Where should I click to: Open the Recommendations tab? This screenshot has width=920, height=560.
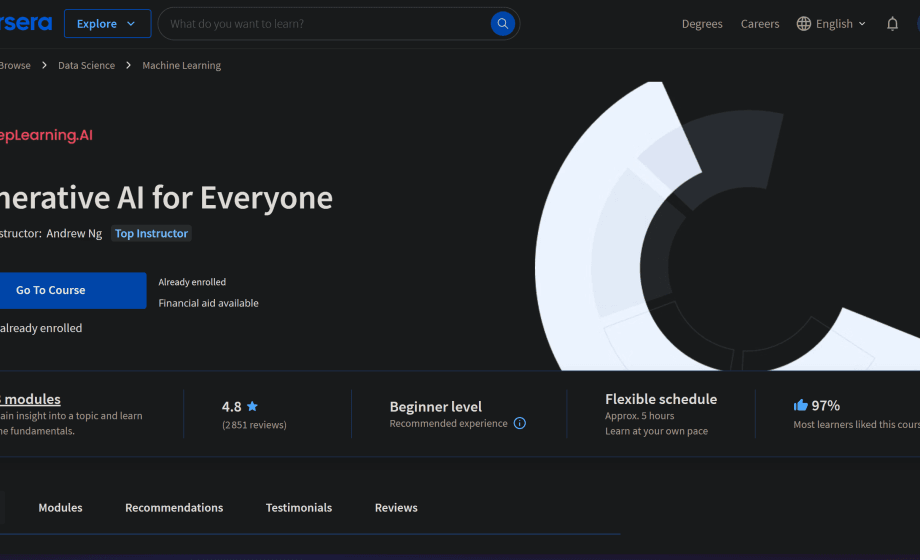[174, 508]
